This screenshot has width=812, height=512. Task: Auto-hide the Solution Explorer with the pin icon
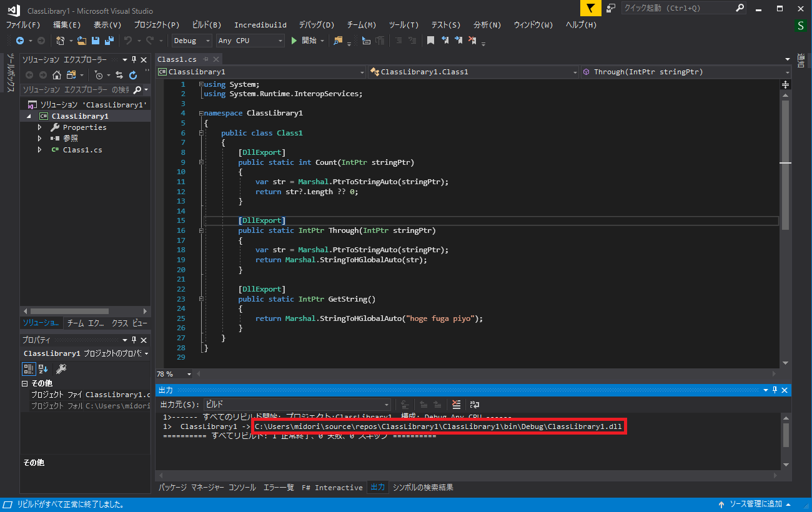tap(132, 59)
